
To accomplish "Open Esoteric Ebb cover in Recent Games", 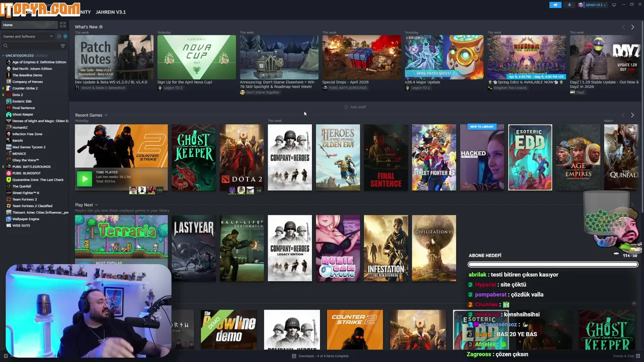I will (x=530, y=157).
